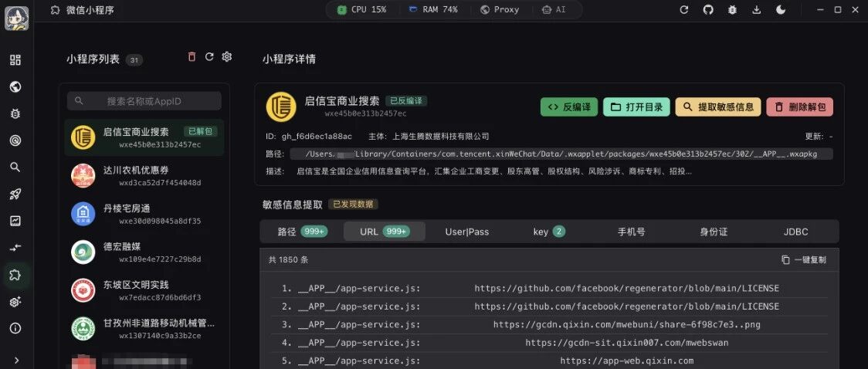Select 启信宝商业搜索 in the list

click(x=144, y=137)
